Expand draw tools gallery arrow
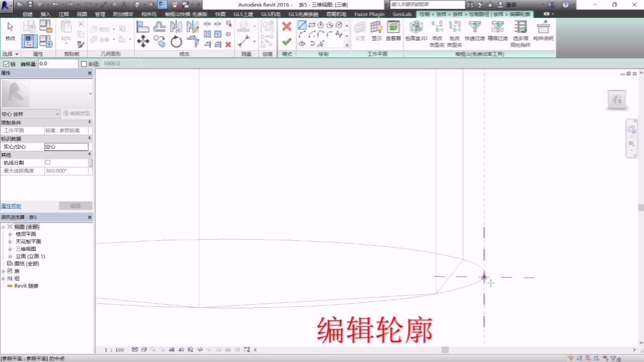Viewport: 644px width, 362px height. pyautogui.click(x=347, y=44)
